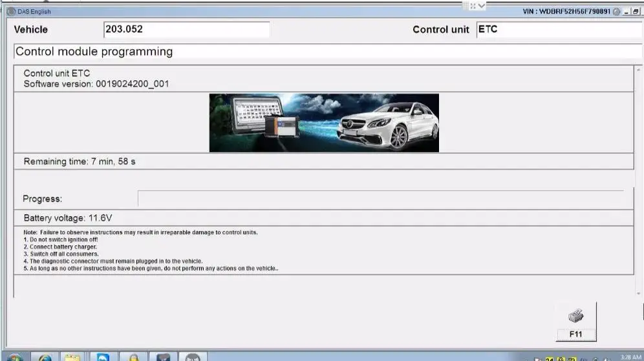The image size is (644, 361).
Task: Click 'Battery voltage: 11.6V' reading
Action: pos(68,218)
